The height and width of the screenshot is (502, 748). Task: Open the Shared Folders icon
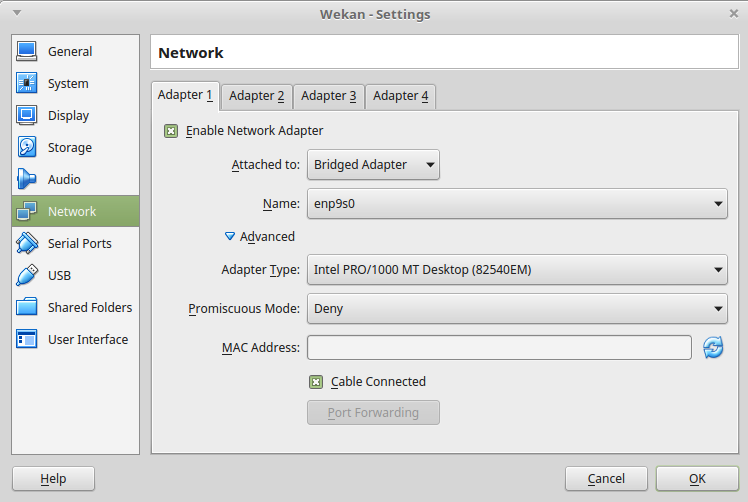pyautogui.click(x=27, y=308)
